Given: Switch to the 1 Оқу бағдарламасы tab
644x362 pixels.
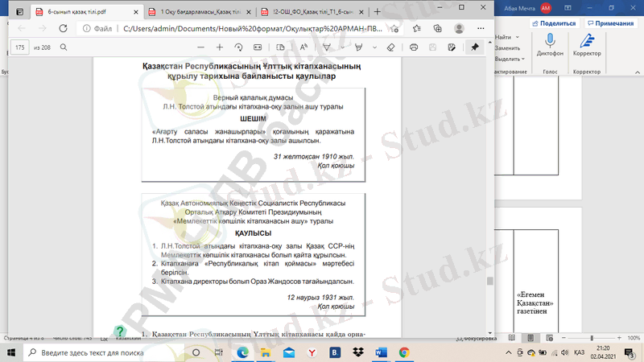Looking at the screenshot, I should (x=196, y=11).
